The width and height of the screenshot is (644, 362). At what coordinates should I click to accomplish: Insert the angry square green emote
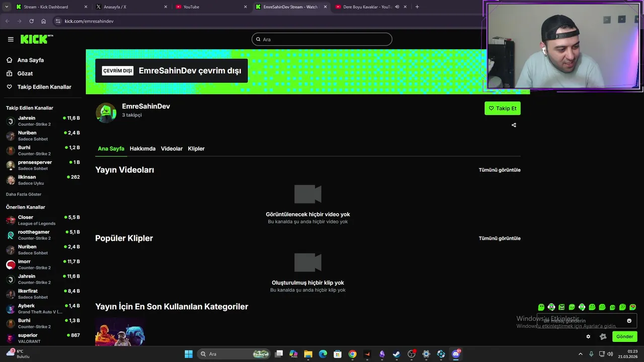click(x=561, y=307)
